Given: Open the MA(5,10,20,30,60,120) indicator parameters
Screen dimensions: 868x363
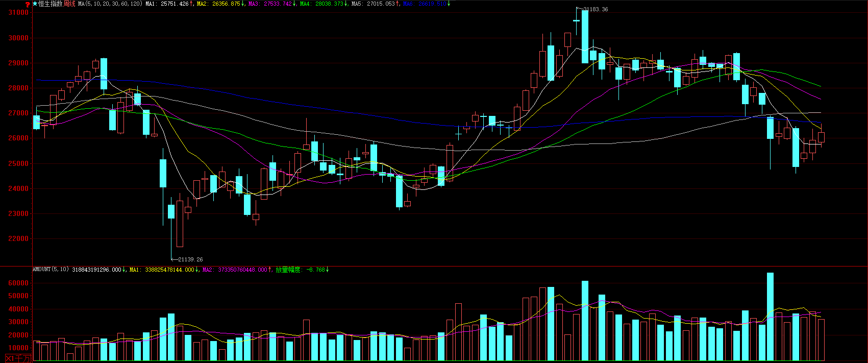Looking at the screenshot, I should click(110, 4).
